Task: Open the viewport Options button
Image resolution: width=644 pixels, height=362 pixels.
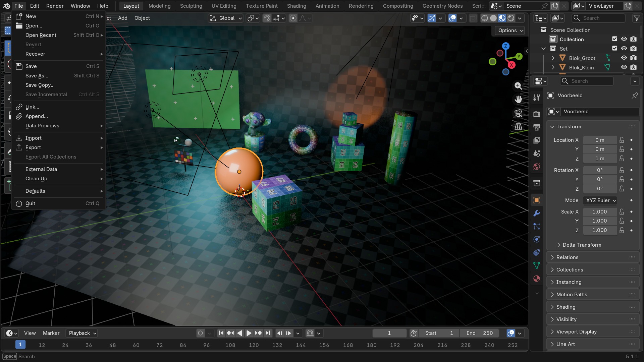Action: click(510, 31)
